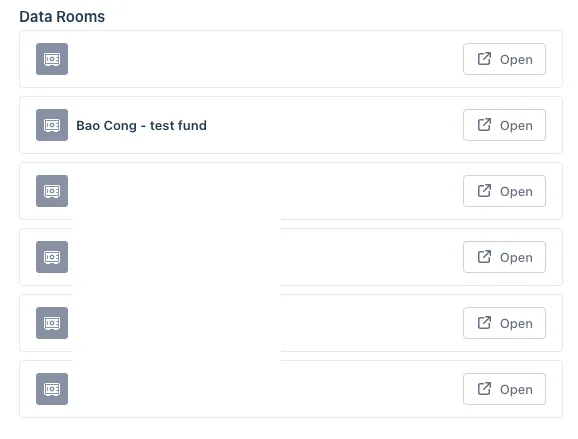Click external-link arrow icon in the last Open button

484,389
